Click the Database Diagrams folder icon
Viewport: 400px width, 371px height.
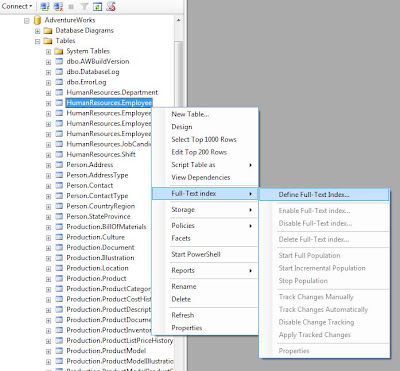click(48, 31)
